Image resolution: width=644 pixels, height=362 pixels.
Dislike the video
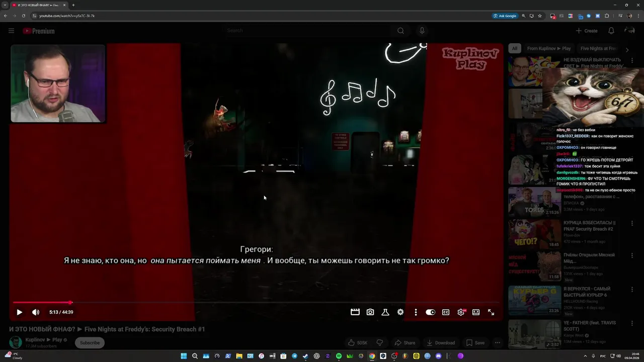(x=380, y=343)
